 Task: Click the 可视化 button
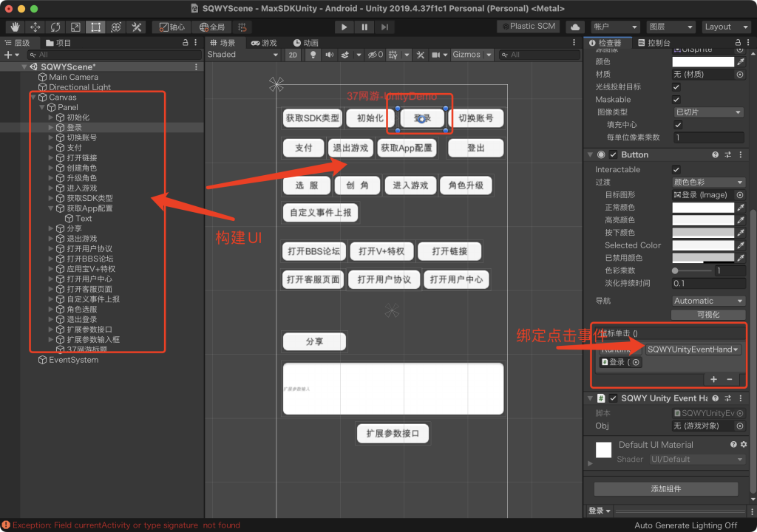click(x=708, y=315)
